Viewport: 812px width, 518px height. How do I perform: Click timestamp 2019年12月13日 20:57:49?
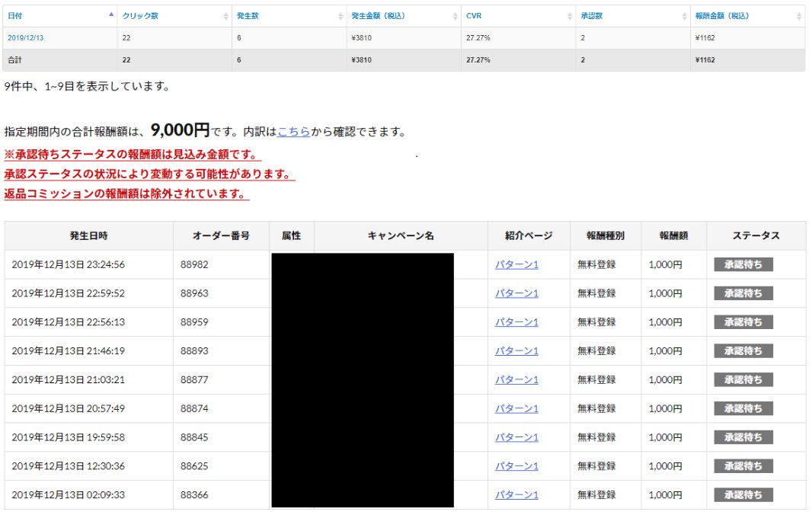(x=69, y=408)
